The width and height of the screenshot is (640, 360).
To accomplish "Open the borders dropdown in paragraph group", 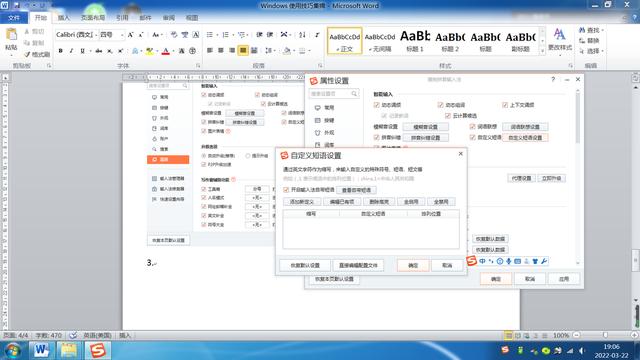I will point(309,51).
